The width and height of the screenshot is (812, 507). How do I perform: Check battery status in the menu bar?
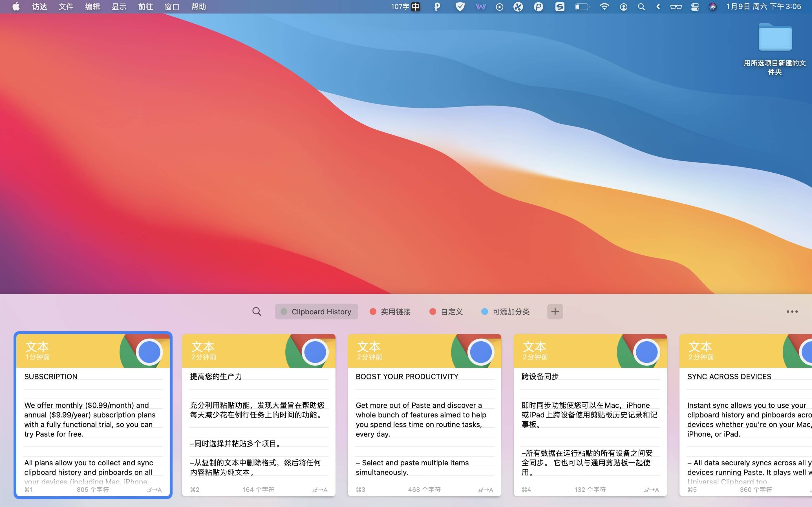pyautogui.click(x=582, y=6)
